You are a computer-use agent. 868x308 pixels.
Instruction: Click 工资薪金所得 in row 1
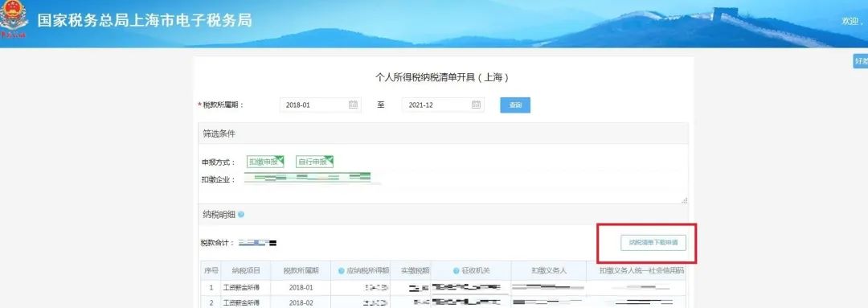coord(241,288)
